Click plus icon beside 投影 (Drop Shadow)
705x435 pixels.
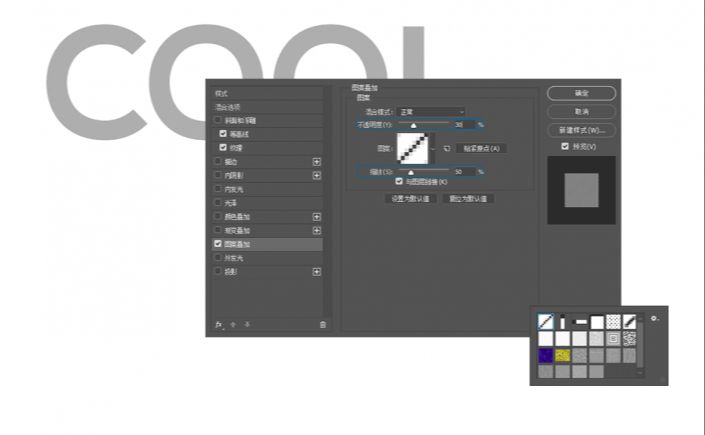317,272
